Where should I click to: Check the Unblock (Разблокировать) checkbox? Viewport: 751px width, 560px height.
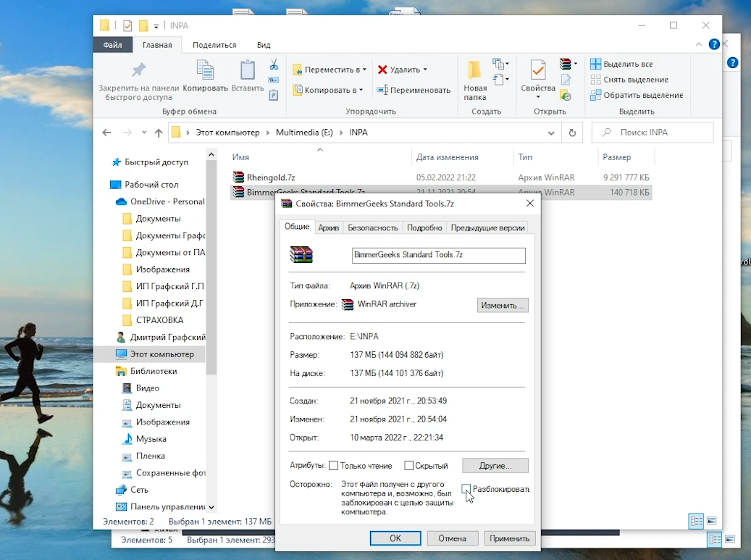(x=466, y=488)
